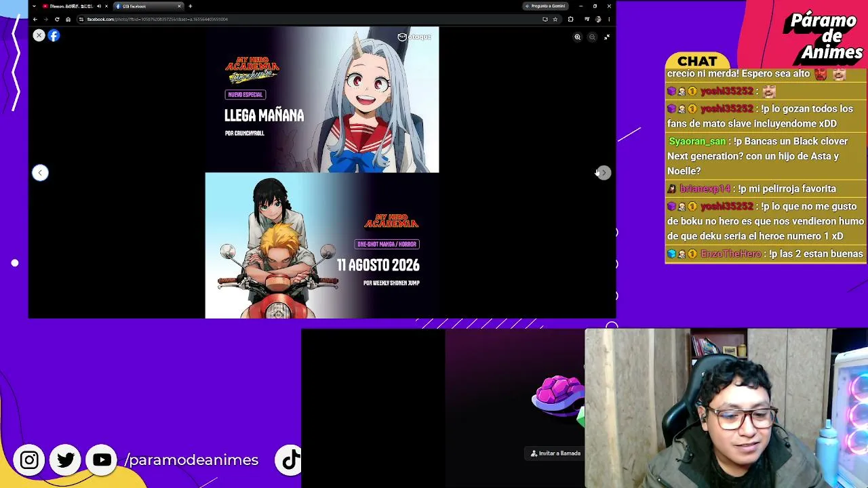Click the YouTube icon in the stream overlay
The width and height of the screenshot is (868, 488).
point(102,460)
